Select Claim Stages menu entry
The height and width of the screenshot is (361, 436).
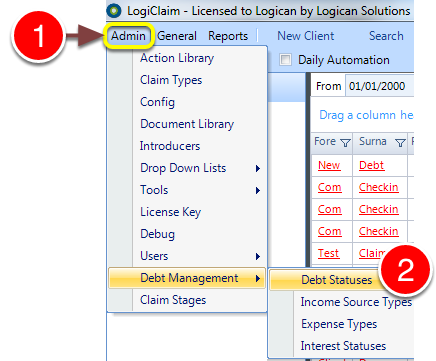[173, 300]
